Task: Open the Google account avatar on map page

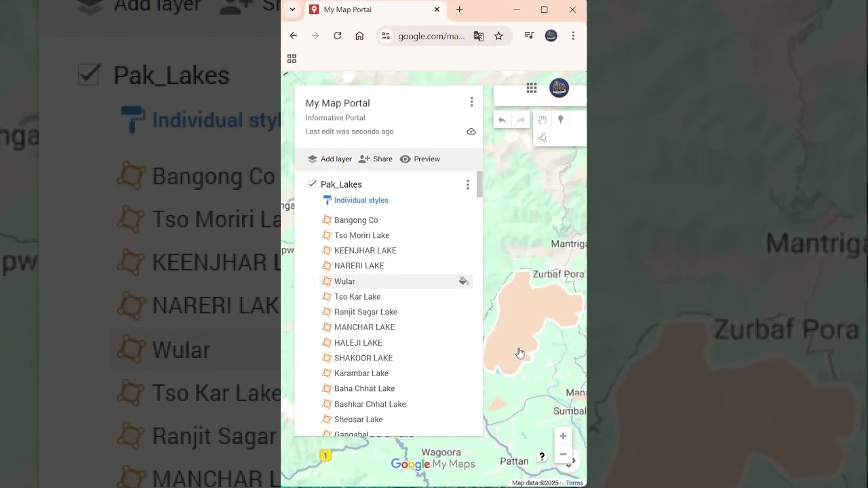Action: tap(559, 88)
